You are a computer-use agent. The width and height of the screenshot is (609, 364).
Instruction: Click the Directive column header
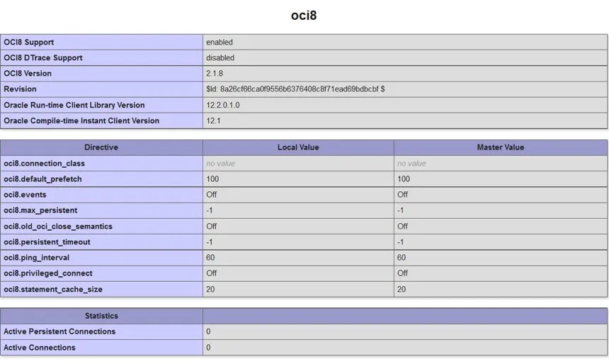(101, 147)
